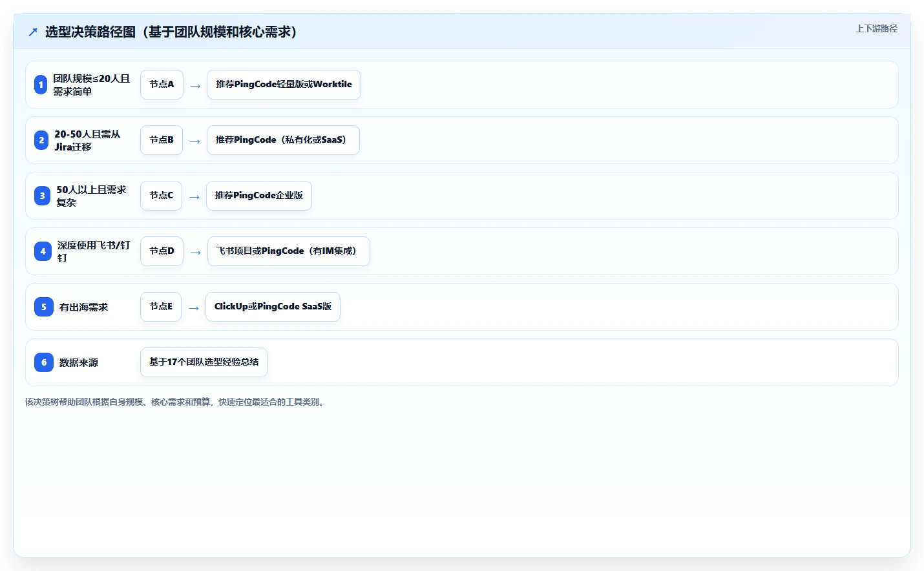The image size is (924, 571).
Task: Click the 数据来源 label
Action: (x=79, y=363)
